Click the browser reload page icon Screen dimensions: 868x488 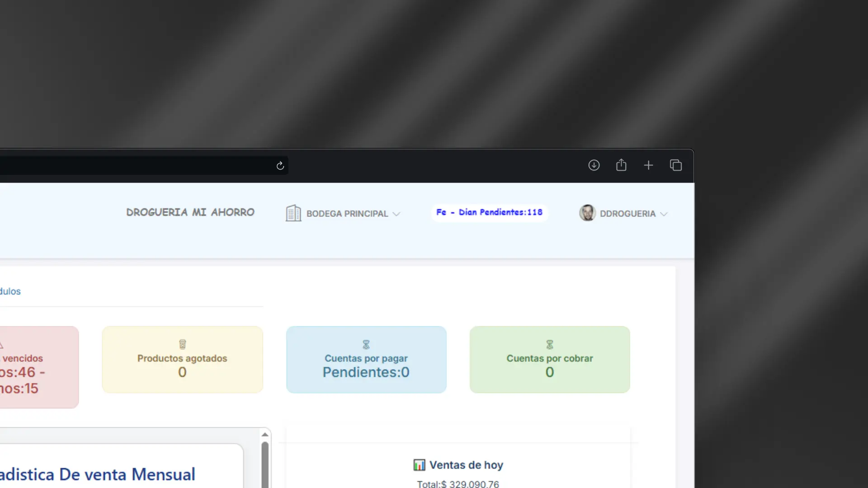tap(280, 166)
